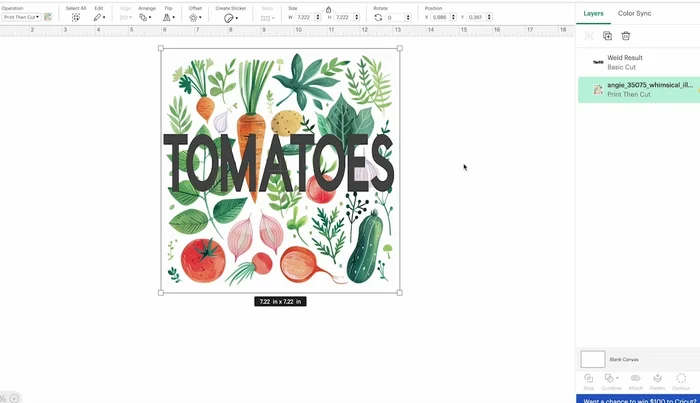
Task: Open the Flip tool menu
Action: [168, 17]
